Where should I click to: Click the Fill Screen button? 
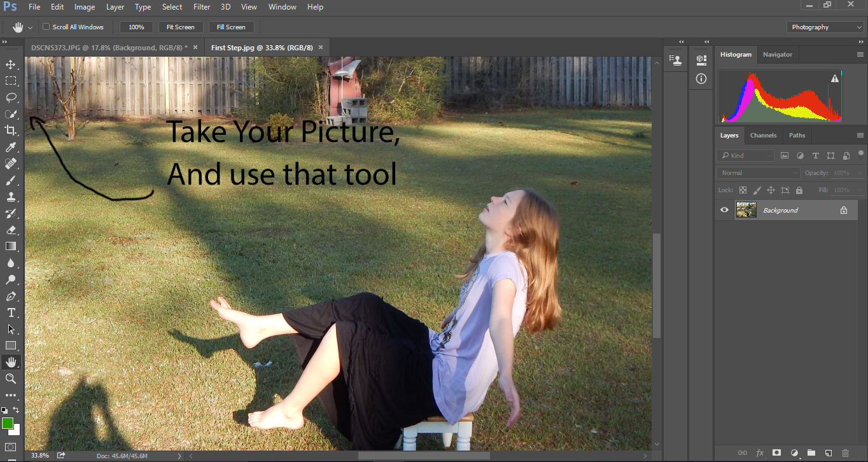coord(231,27)
